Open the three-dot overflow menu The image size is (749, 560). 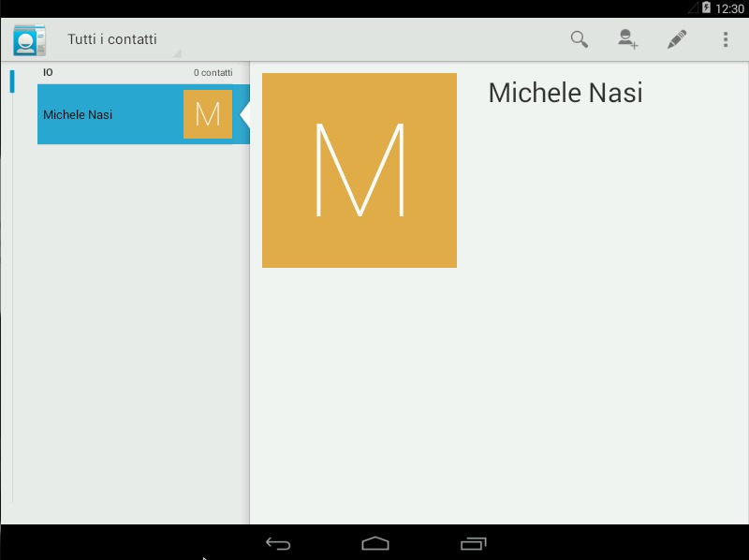[x=725, y=39]
